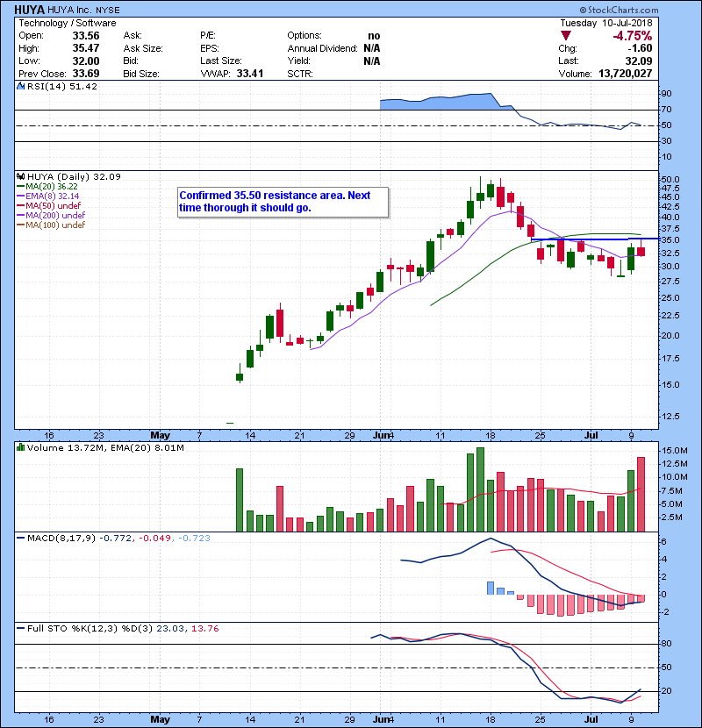This screenshot has height=728, width=702.
Task: Click the '50.0' price axis label
Action: (670, 179)
